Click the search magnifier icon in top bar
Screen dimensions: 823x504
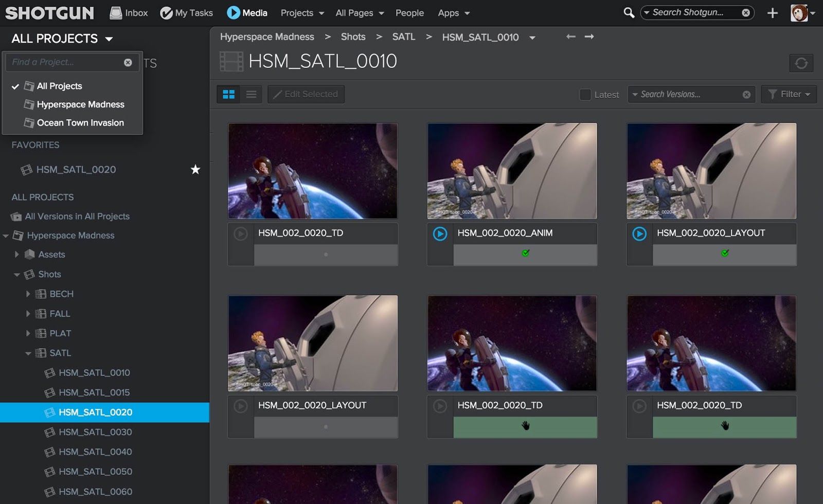[629, 13]
